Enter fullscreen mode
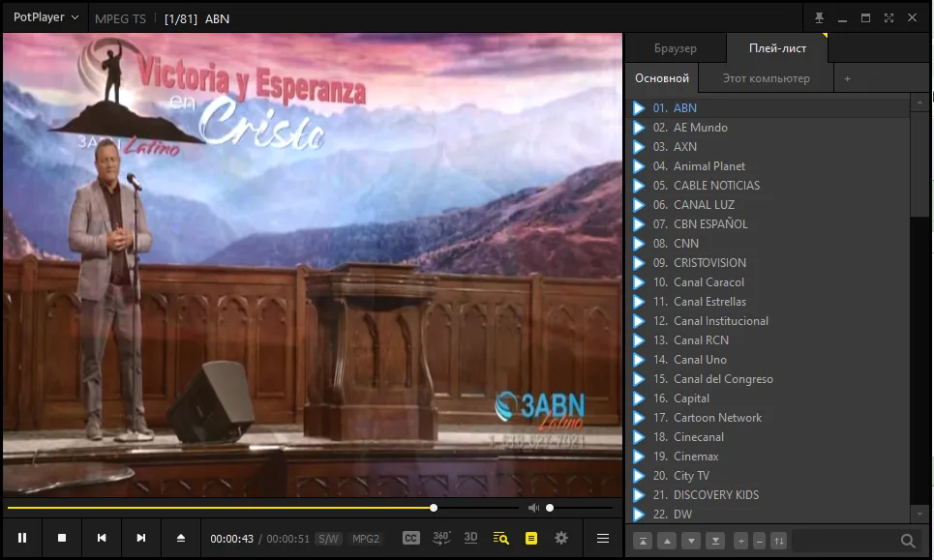This screenshot has height=560, width=934. [x=889, y=17]
